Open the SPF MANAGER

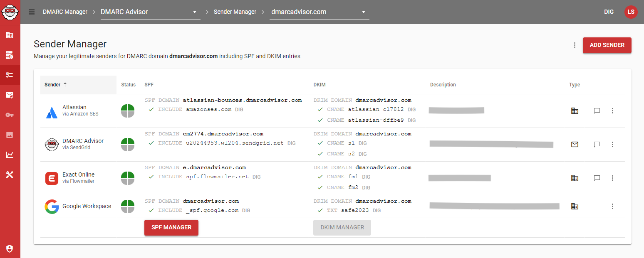pos(171,228)
